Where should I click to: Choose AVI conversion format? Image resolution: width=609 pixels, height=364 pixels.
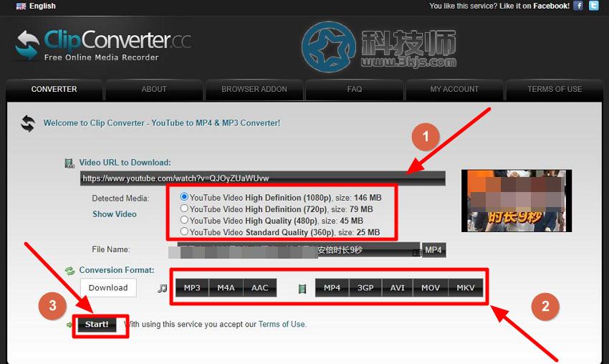(x=398, y=288)
